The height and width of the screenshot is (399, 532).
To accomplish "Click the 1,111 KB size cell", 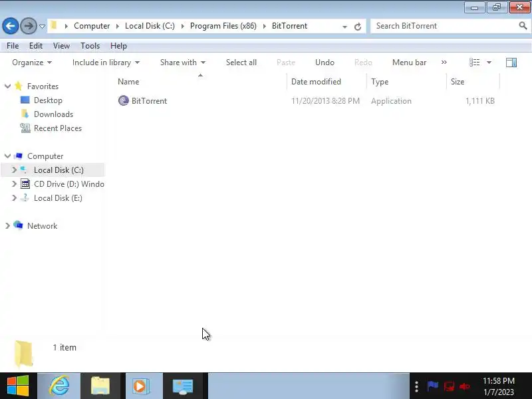I will click(x=479, y=101).
